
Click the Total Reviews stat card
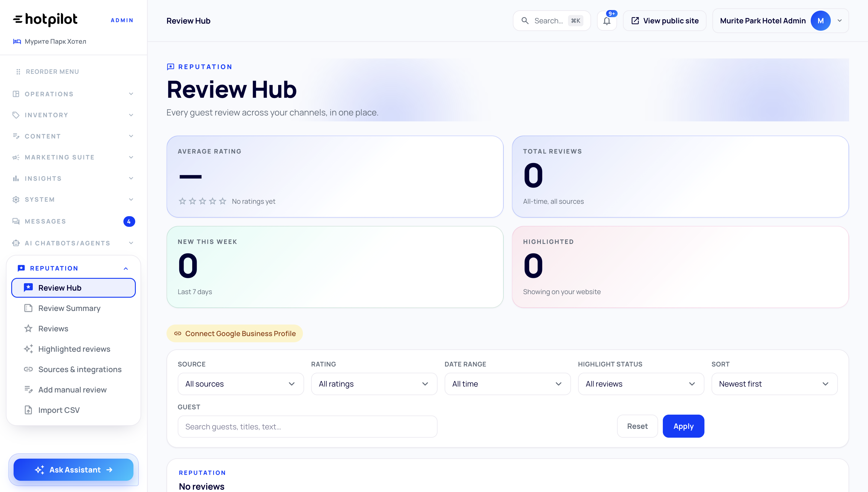680,176
